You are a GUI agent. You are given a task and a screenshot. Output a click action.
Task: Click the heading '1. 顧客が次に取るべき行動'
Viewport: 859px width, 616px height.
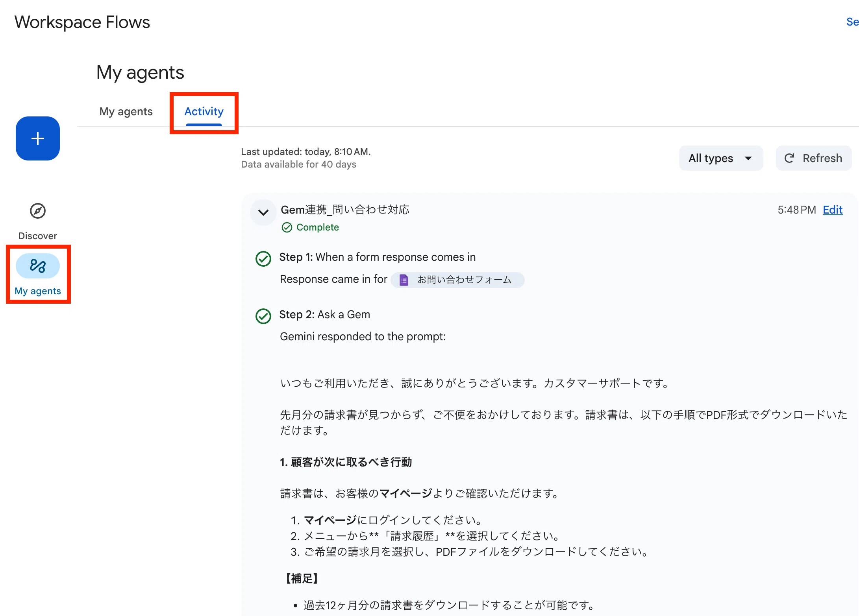click(346, 462)
